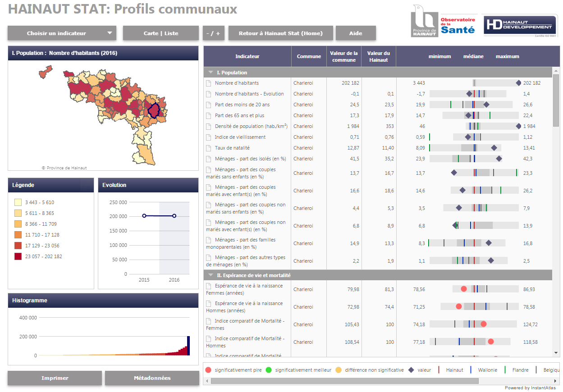563x392 pixels.
Task: Go to Retour à Hainaut Stat (Home)
Action: (281, 33)
